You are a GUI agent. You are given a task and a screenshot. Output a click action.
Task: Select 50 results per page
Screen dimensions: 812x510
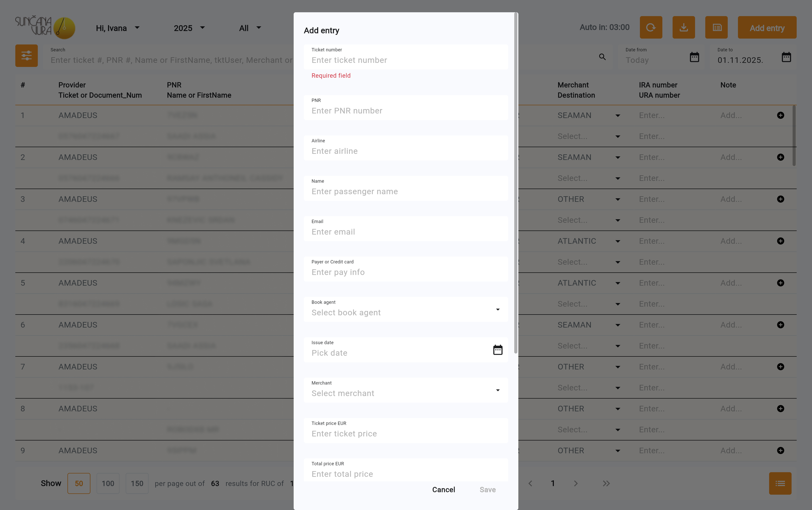[x=79, y=483]
